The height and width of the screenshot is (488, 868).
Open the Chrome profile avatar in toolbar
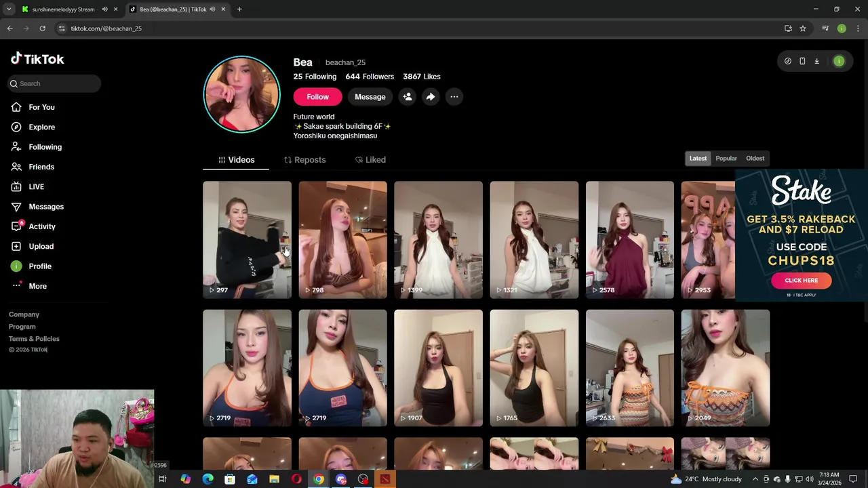coord(842,28)
